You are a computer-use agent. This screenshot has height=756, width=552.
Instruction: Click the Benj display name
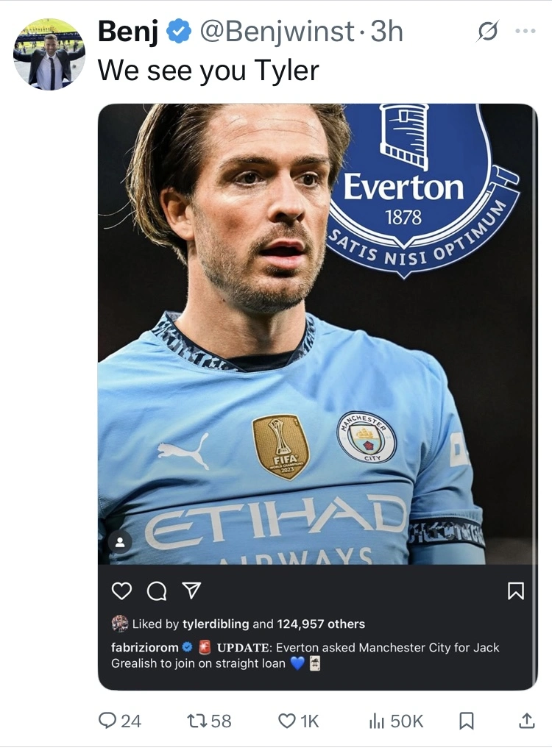[x=128, y=32]
